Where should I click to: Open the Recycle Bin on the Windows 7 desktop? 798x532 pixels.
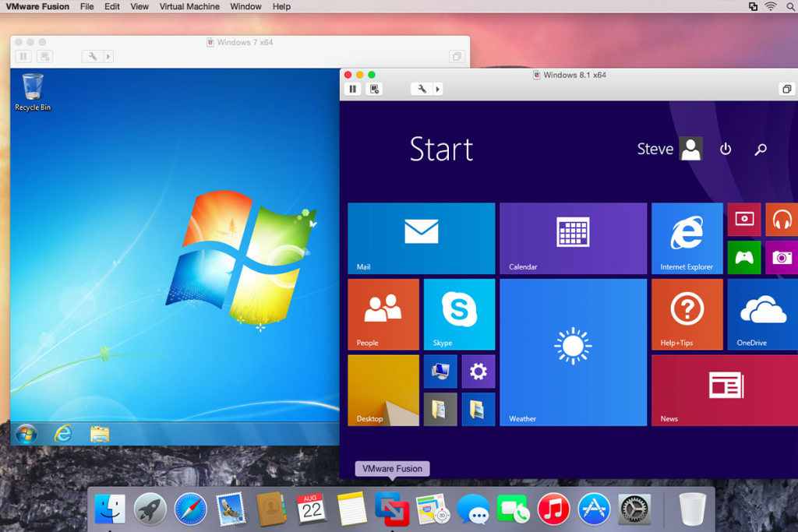[33, 92]
